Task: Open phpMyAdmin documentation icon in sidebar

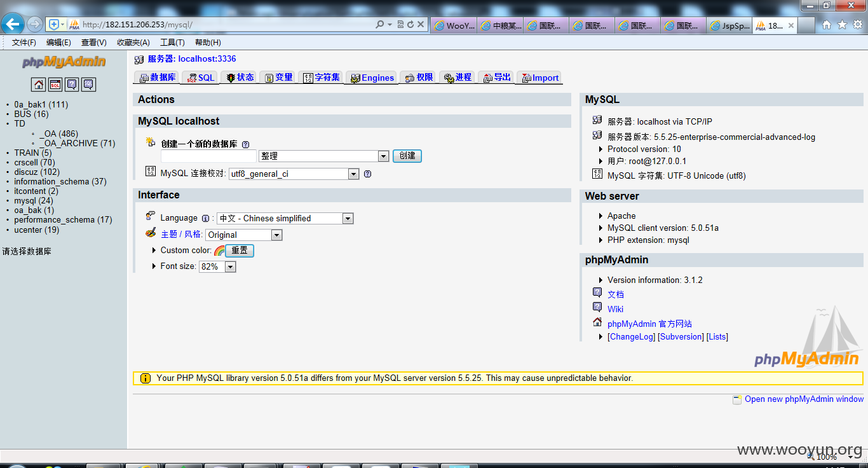Action: (x=72, y=84)
